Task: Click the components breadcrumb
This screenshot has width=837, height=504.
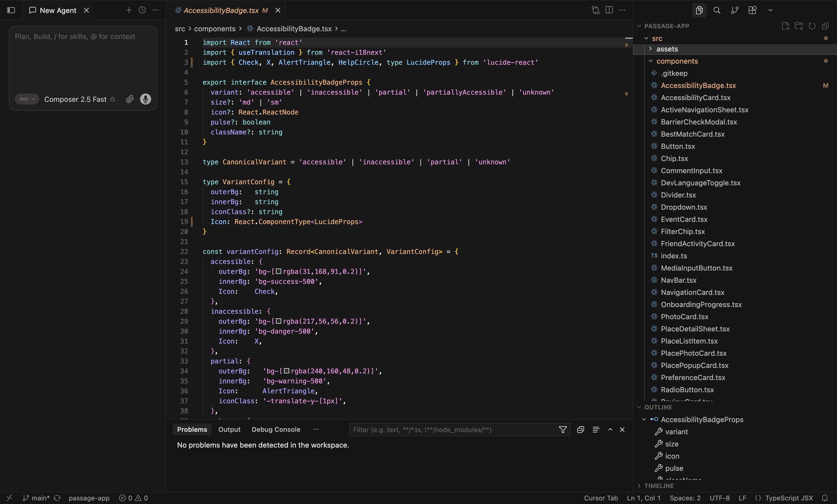Action: pyautogui.click(x=215, y=29)
